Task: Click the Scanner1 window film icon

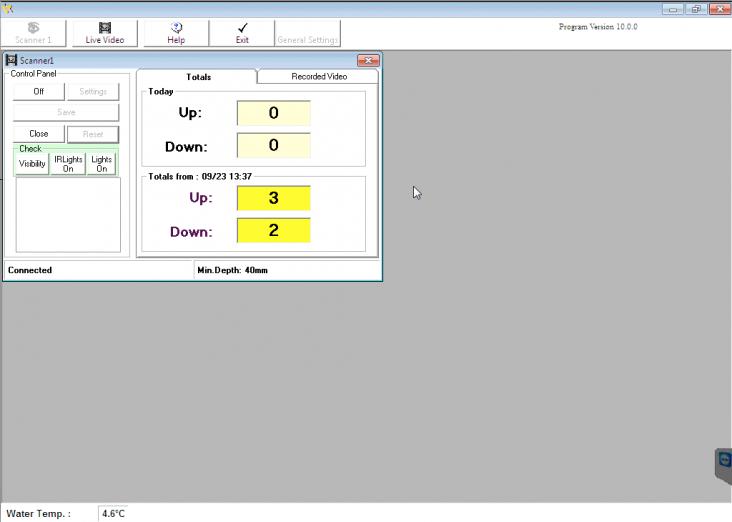Action: click(x=11, y=60)
